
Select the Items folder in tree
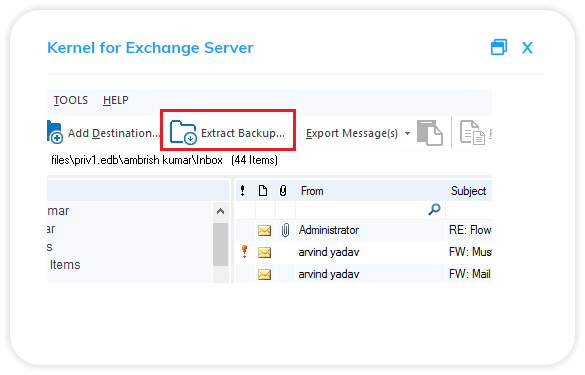point(65,265)
